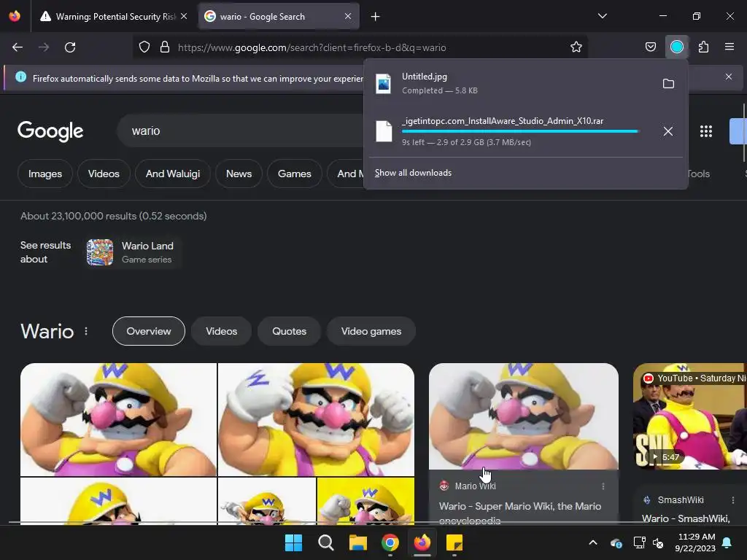
Task: Open Wario image on yellow background
Action: tap(365, 500)
